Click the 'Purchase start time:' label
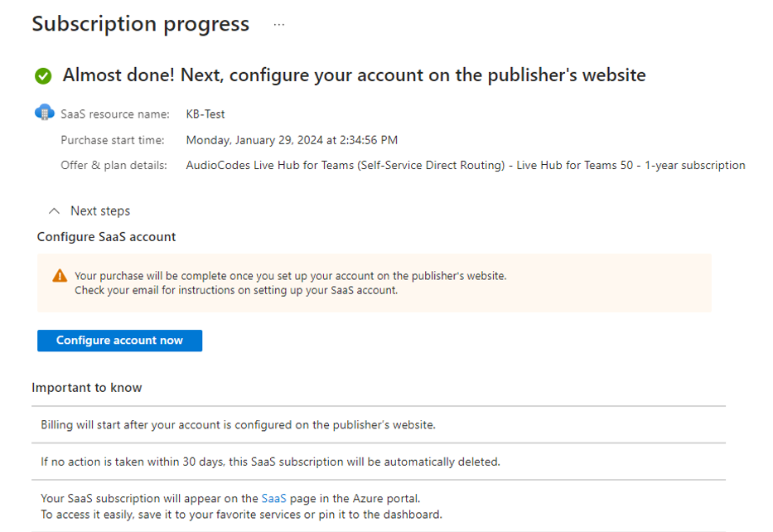The image size is (773, 532). point(113,140)
